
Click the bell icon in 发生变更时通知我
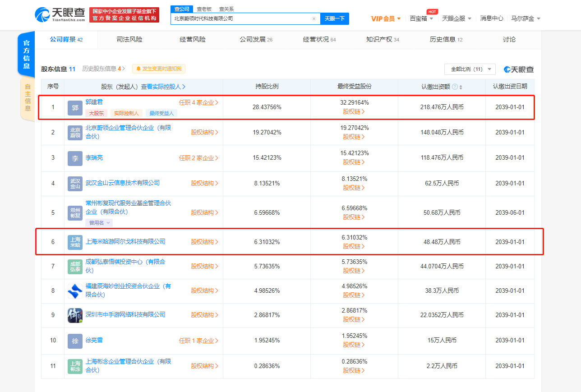(x=138, y=69)
